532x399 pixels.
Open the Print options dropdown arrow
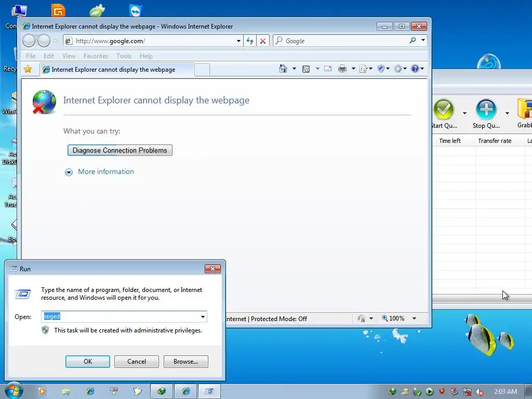(x=353, y=69)
